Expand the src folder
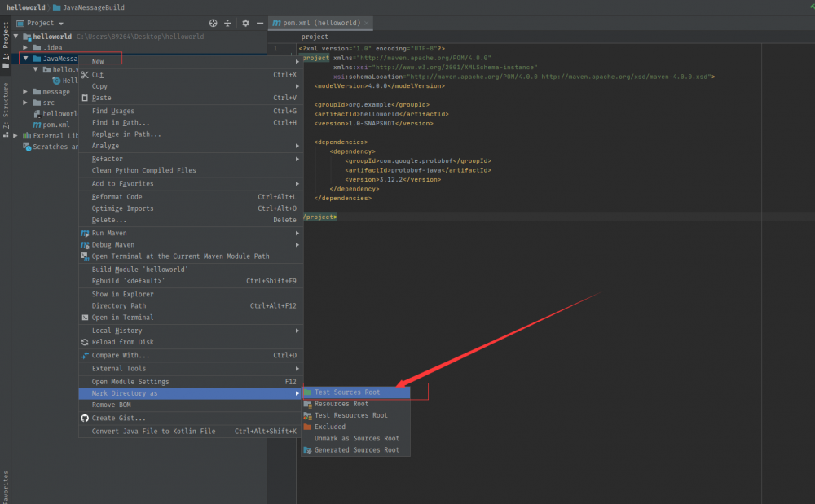Image resolution: width=815 pixels, height=504 pixels. [26, 103]
